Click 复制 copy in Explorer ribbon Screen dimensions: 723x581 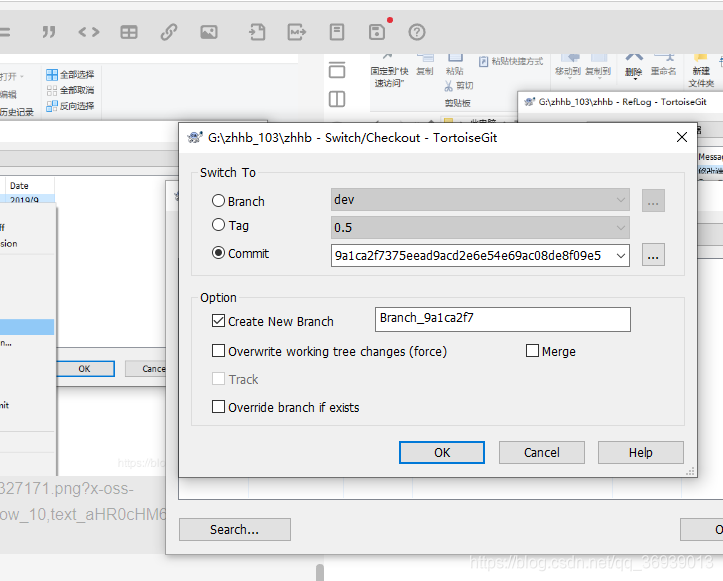(425, 65)
